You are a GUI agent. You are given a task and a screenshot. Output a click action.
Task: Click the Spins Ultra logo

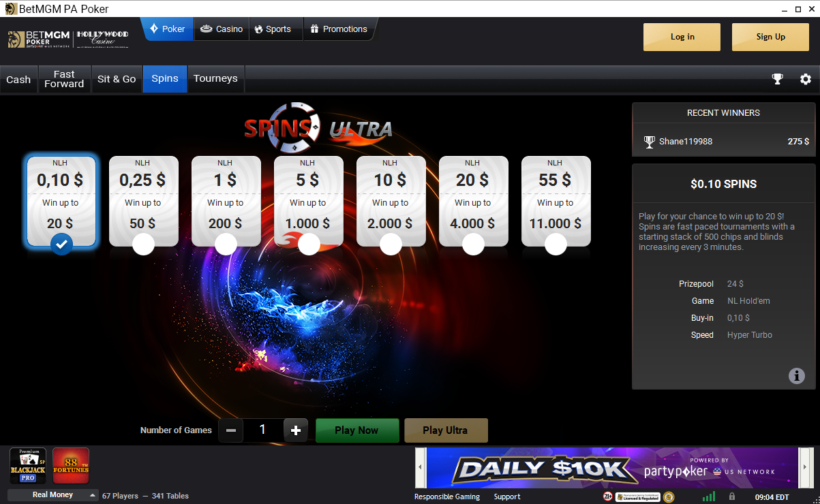(318, 127)
